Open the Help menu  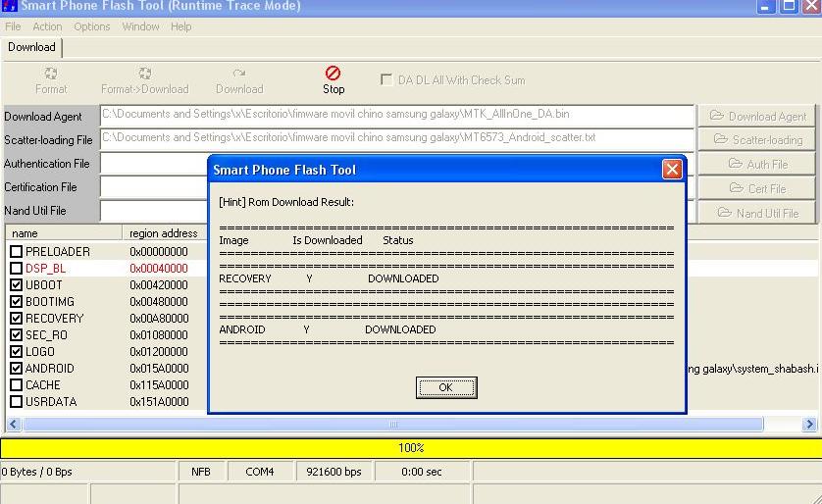pos(180,26)
